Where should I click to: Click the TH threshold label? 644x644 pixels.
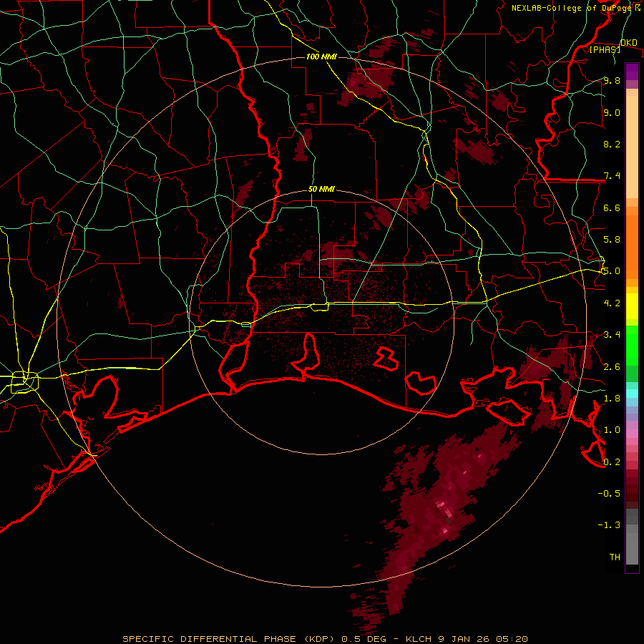(x=615, y=557)
